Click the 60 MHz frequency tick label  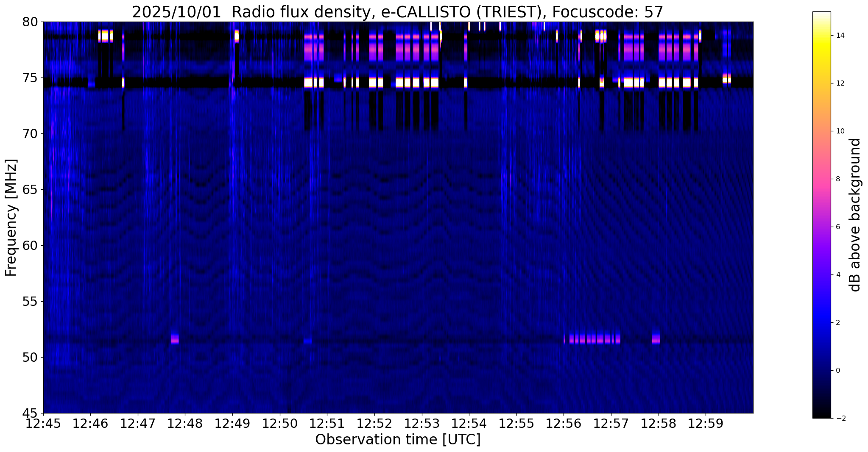30,246
